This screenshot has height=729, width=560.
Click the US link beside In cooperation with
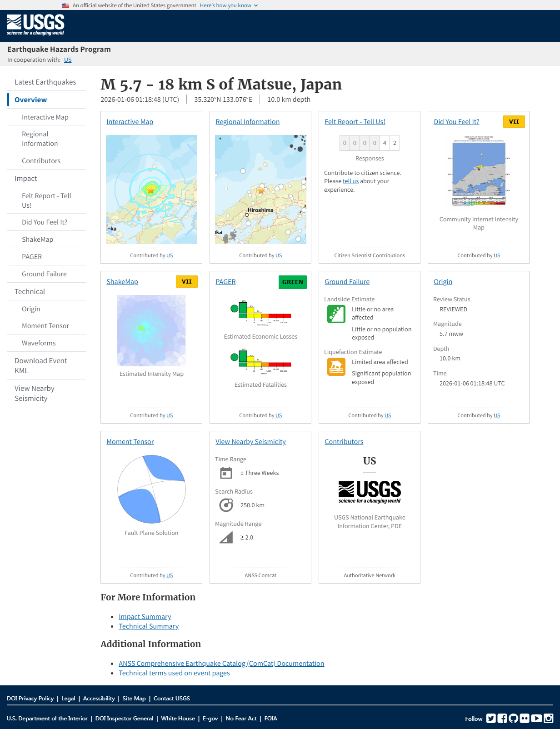[x=68, y=60]
